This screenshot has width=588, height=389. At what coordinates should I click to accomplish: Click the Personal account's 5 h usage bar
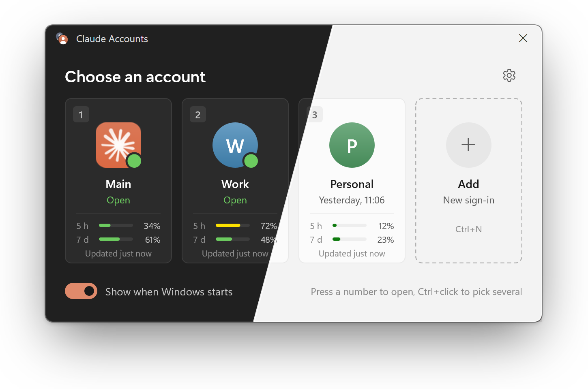click(x=350, y=225)
